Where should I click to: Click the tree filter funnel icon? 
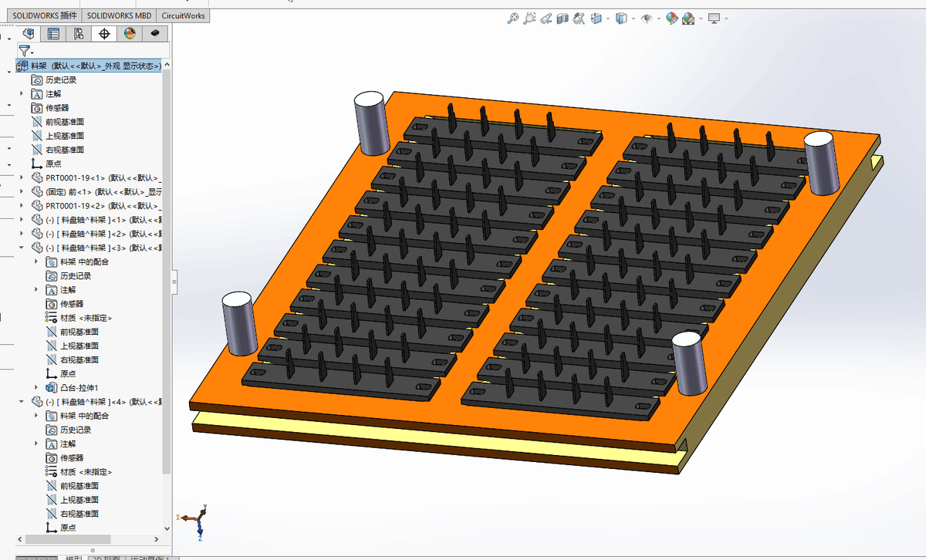coord(25,50)
